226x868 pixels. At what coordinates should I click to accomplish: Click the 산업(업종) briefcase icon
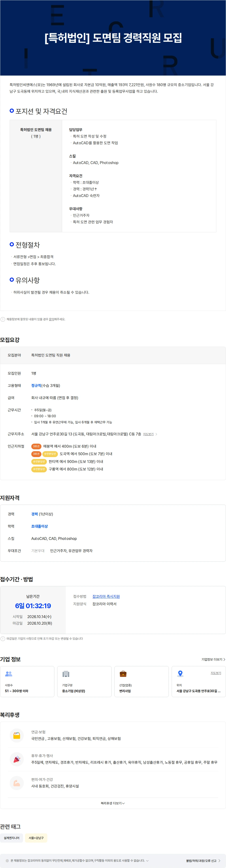(123, 674)
